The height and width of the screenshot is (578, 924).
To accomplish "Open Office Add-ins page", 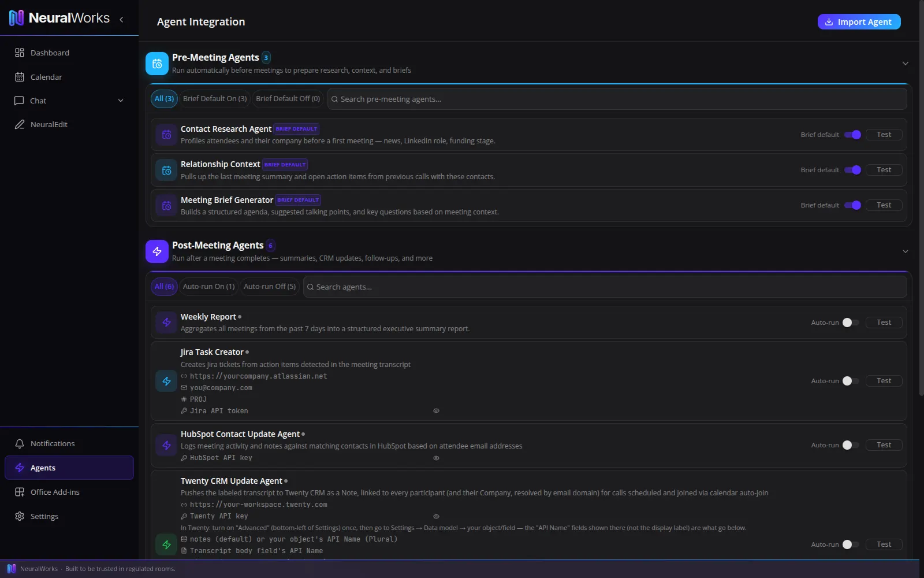I will [x=69, y=492].
